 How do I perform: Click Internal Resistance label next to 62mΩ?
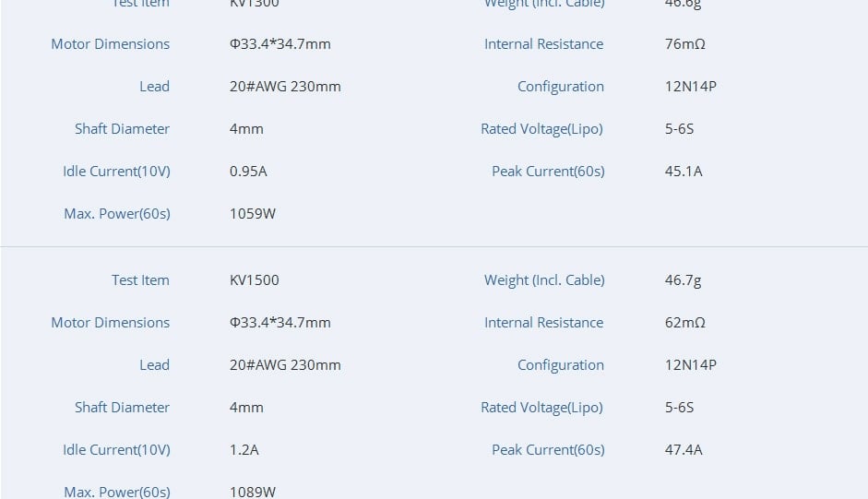[x=543, y=323]
